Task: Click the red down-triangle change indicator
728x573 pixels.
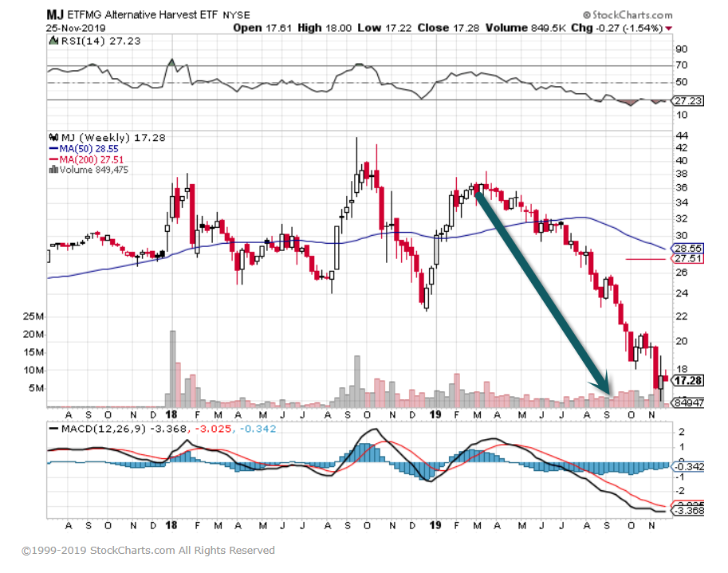Action: pos(668,29)
